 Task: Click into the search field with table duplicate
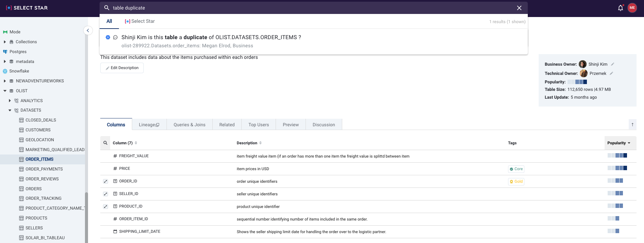coord(306,8)
